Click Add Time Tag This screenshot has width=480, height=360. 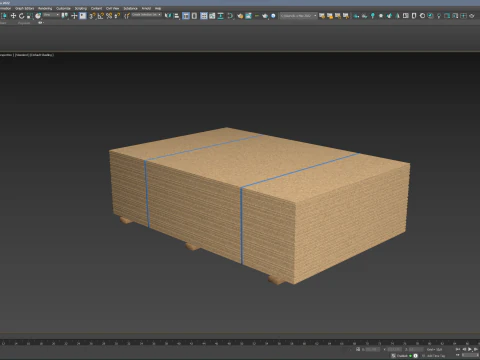pos(436,356)
